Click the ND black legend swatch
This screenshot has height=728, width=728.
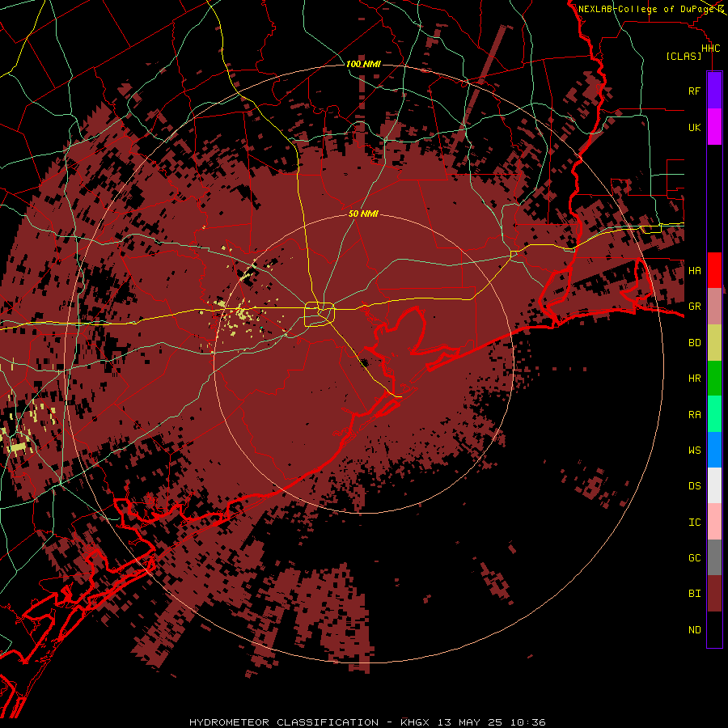714,629
